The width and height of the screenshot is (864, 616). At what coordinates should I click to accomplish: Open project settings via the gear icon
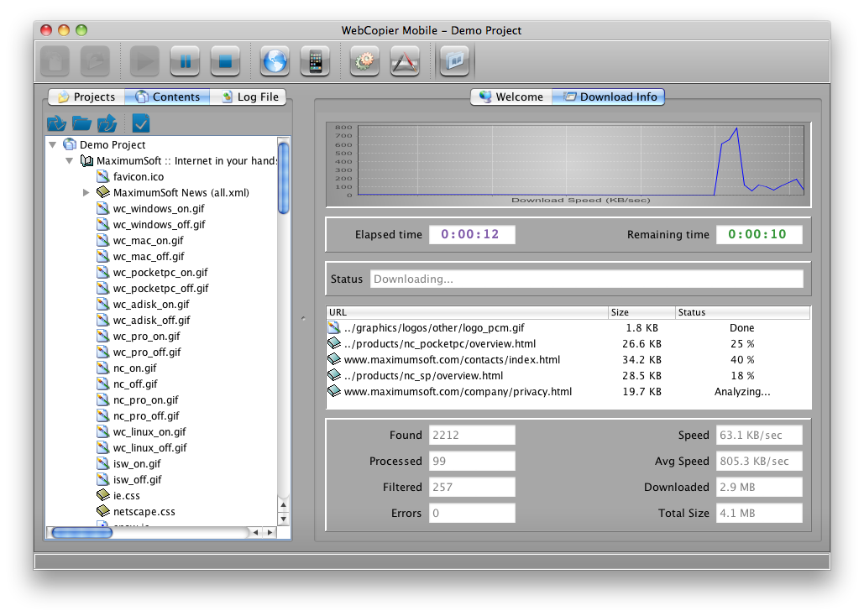coord(364,61)
